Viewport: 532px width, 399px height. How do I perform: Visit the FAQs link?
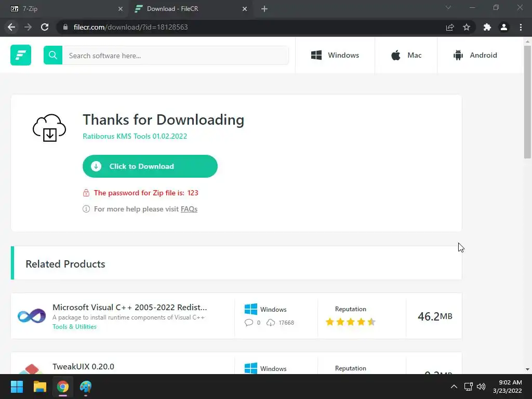pos(189,209)
